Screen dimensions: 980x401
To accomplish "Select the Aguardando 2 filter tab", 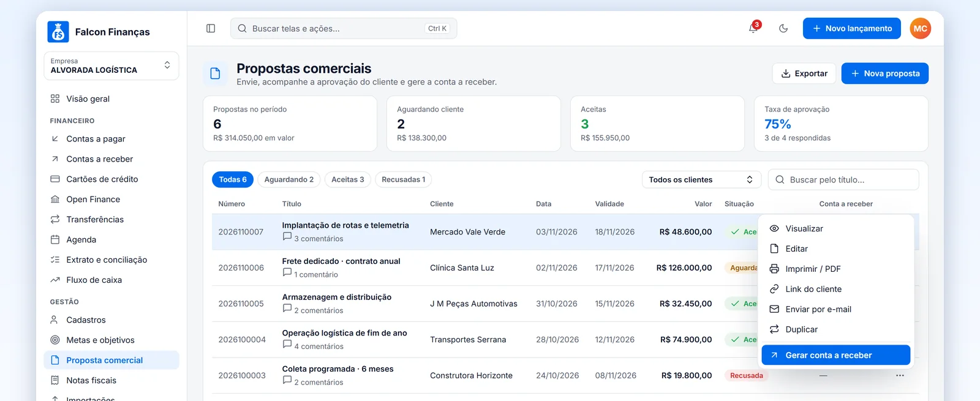I will (x=289, y=179).
